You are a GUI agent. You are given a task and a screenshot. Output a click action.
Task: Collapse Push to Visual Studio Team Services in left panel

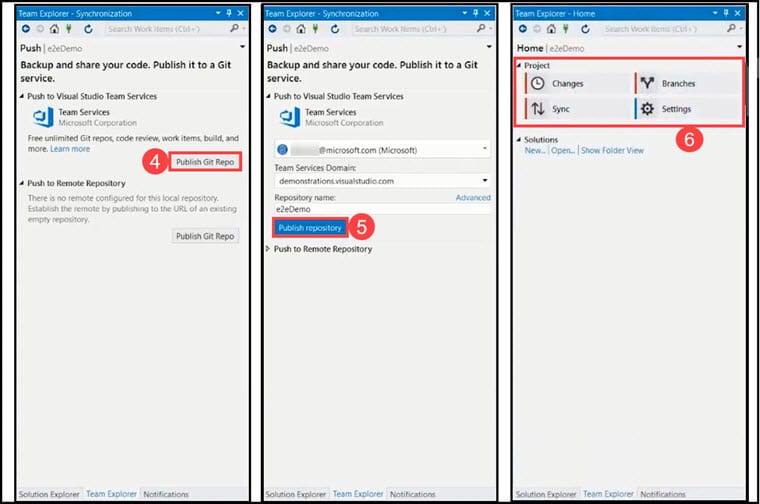click(x=22, y=96)
